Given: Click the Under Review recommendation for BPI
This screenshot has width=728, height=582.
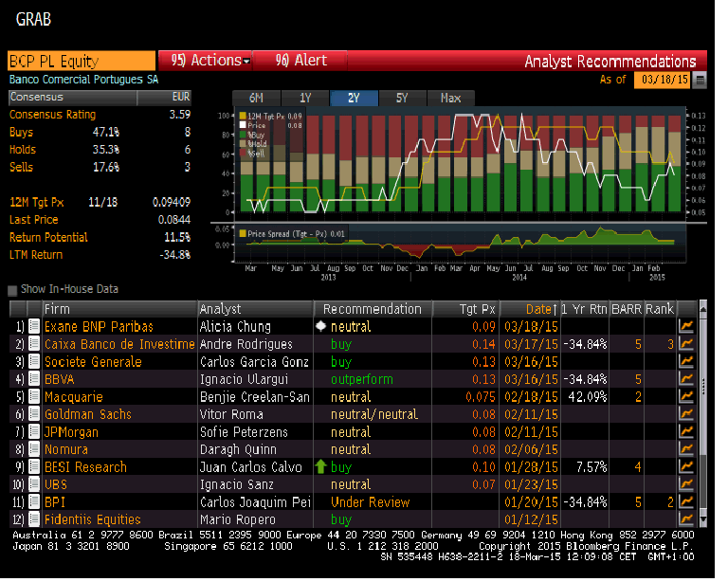Looking at the screenshot, I should click(370, 502).
